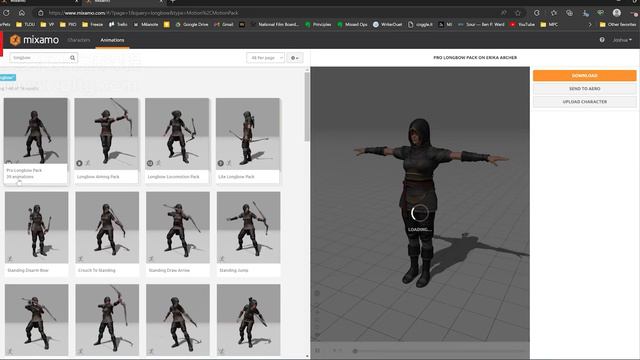Click the mixamo.com address bar
Screen dimensions: 640x360
(269, 13)
